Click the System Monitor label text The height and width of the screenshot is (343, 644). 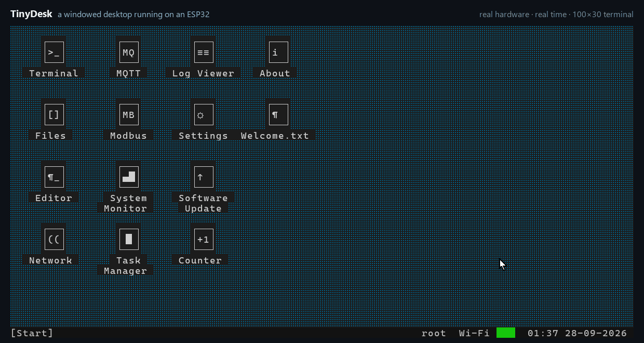tap(126, 203)
